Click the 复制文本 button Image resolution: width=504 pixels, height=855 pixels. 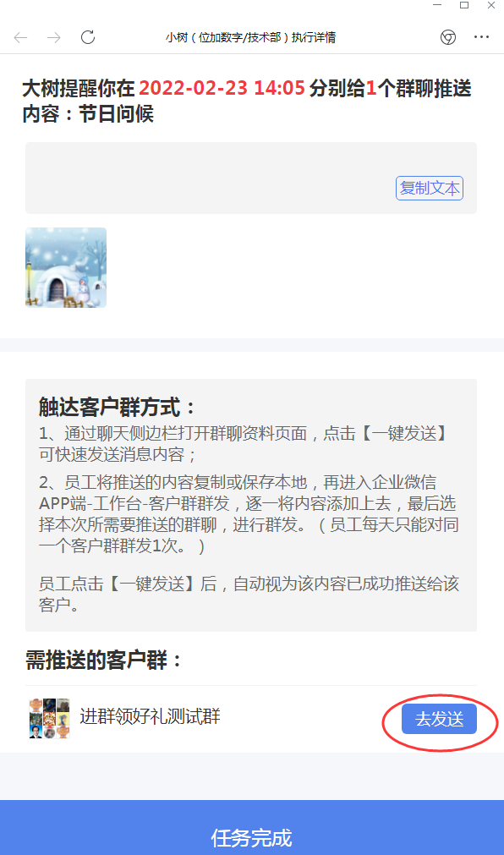click(x=430, y=188)
